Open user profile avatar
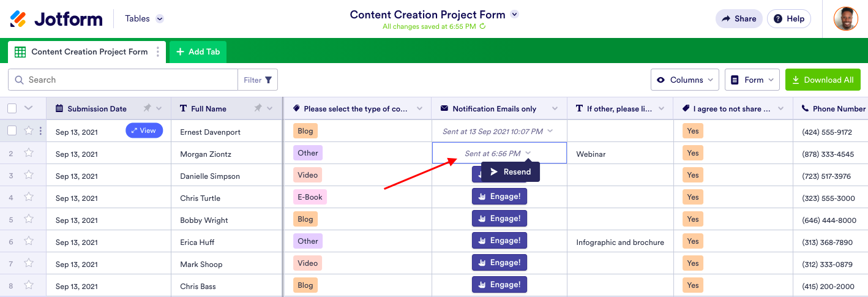The width and height of the screenshot is (868, 297). click(845, 19)
